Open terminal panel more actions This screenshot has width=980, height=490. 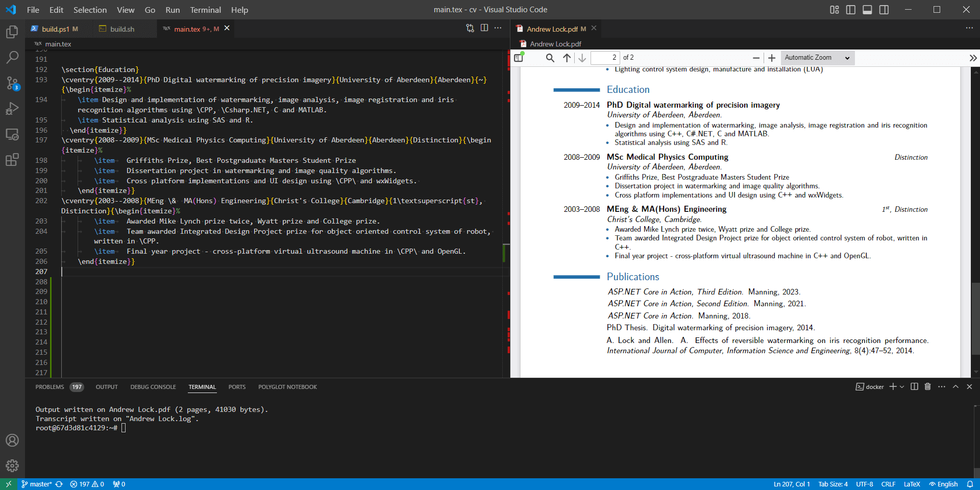pos(942,387)
